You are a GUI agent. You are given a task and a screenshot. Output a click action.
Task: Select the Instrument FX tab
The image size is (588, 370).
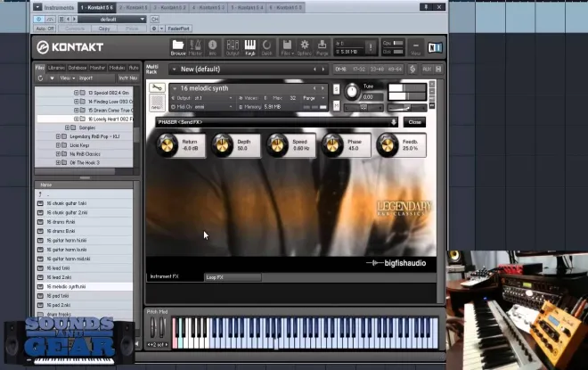coord(175,276)
